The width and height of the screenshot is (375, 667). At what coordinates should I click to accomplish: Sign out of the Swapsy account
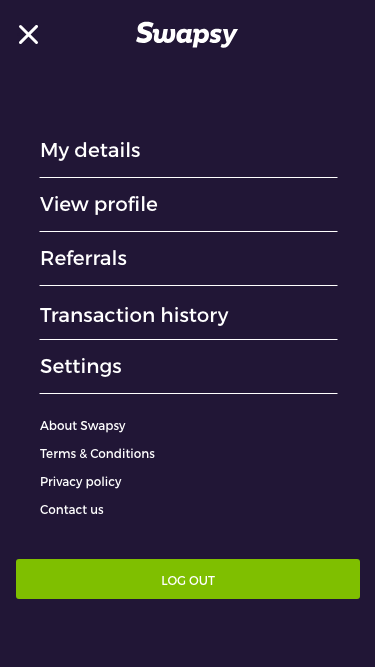[188, 579]
